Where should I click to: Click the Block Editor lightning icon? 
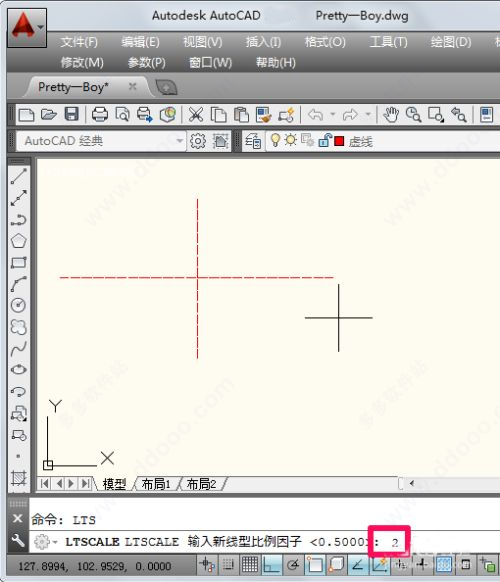tap(286, 115)
